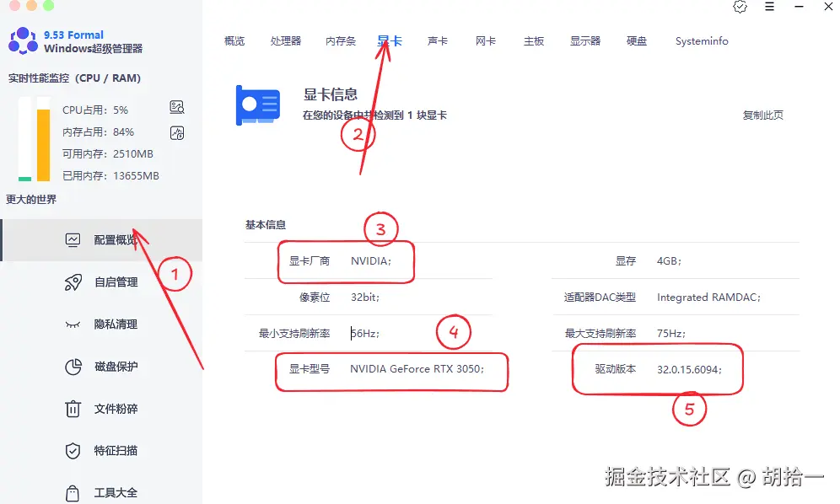This screenshot has height=504, width=840.
Task: Click the 更大的世界 label
Action: tap(31, 199)
